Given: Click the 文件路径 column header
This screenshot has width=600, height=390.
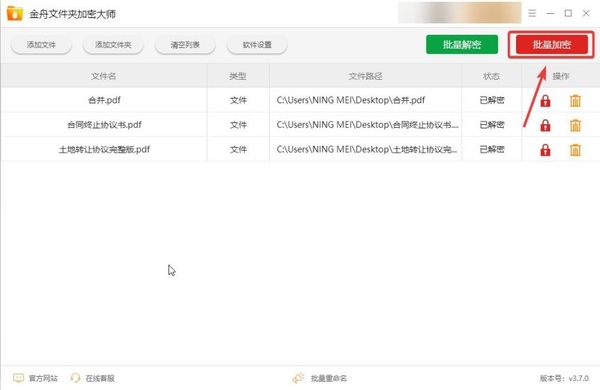Looking at the screenshot, I should (365, 76).
